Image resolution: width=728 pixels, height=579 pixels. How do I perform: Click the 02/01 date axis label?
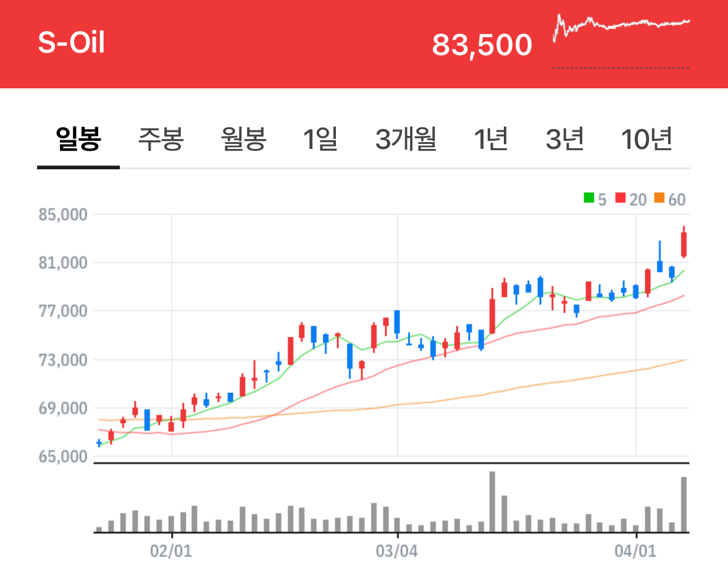(171, 551)
